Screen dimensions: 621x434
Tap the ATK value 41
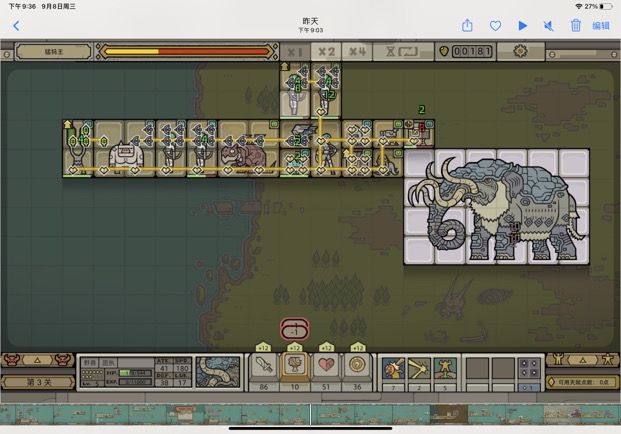[164, 368]
